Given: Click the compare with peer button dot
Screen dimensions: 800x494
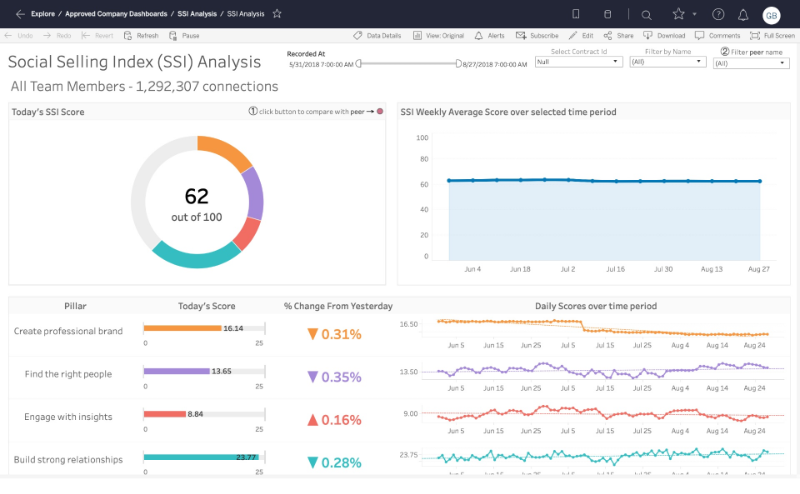Looking at the screenshot, I should coord(380,112).
